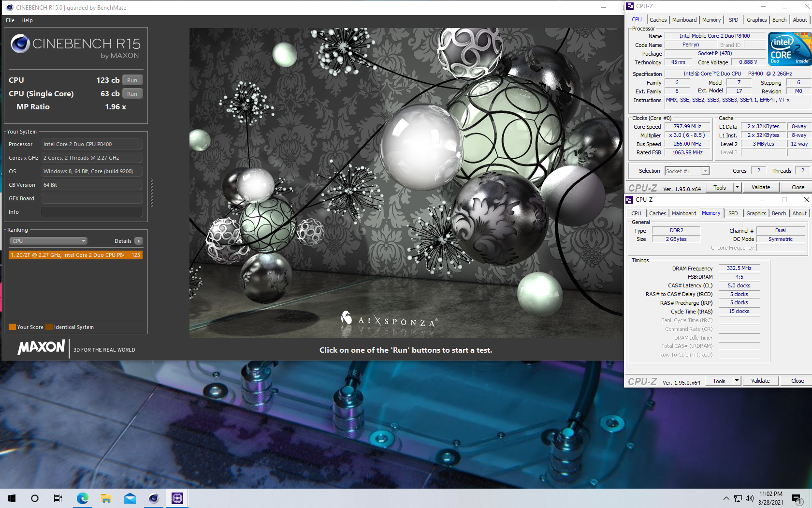Image resolution: width=812 pixels, height=508 pixels.
Task: Open File Explorer from the taskbar
Action: (106, 498)
